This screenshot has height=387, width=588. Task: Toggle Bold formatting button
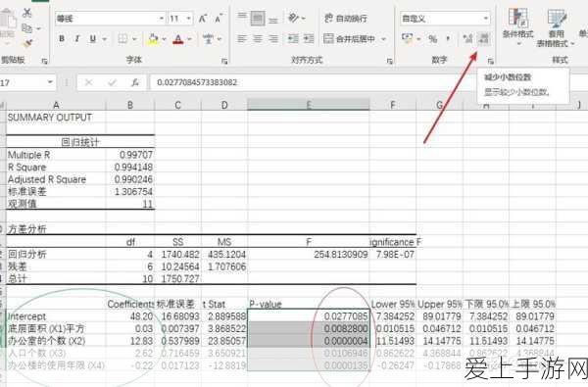tap(62, 38)
